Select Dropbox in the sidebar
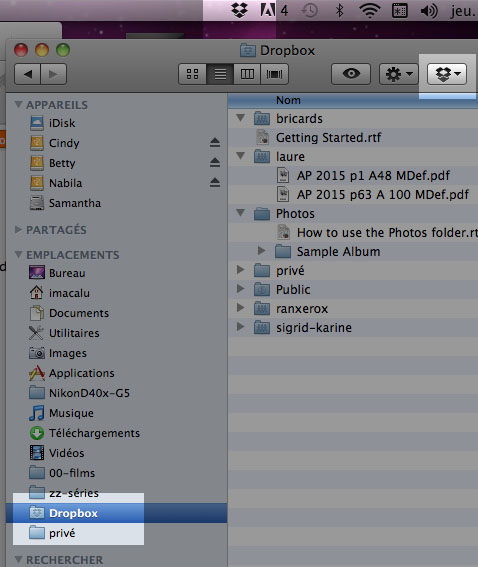The image size is (478, 567). tap(116, 513)
